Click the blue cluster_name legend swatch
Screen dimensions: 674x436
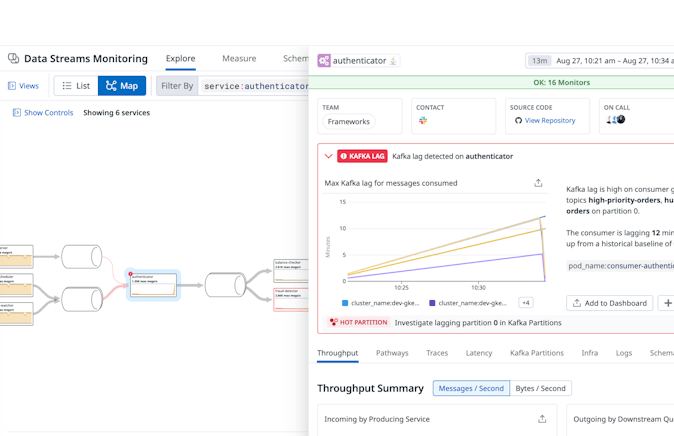(345, 303)
